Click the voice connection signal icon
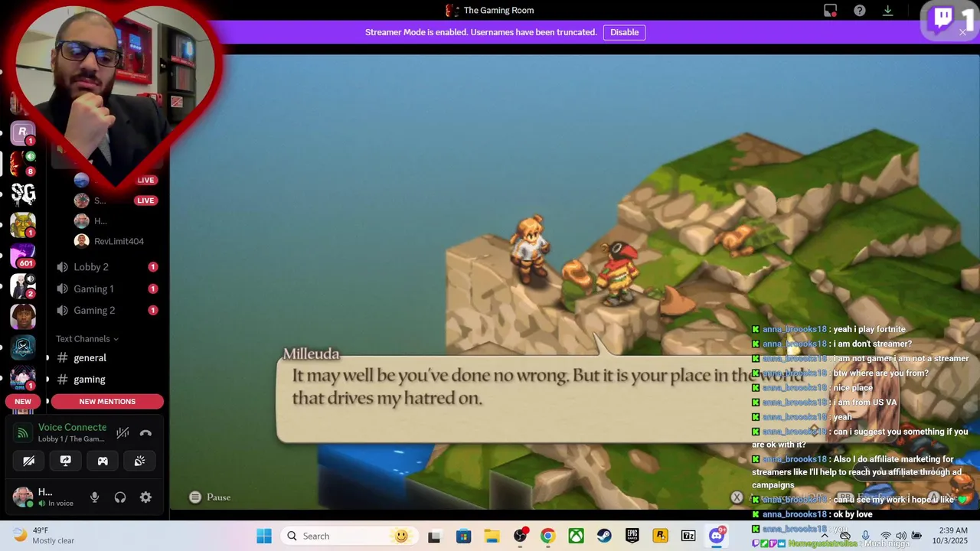Screen dimensions: 980x551 point(23,433)
